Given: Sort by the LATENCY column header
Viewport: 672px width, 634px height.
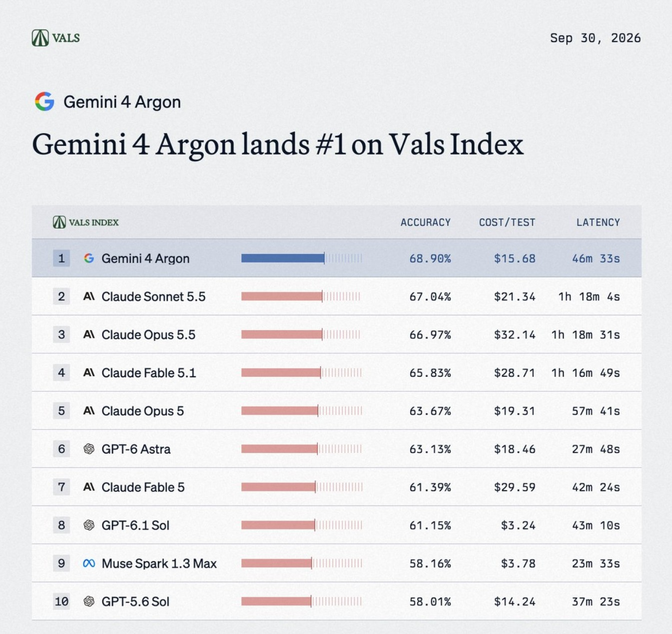Looking at the screenshot, I should pyautogui.click(x=598, y=222).
